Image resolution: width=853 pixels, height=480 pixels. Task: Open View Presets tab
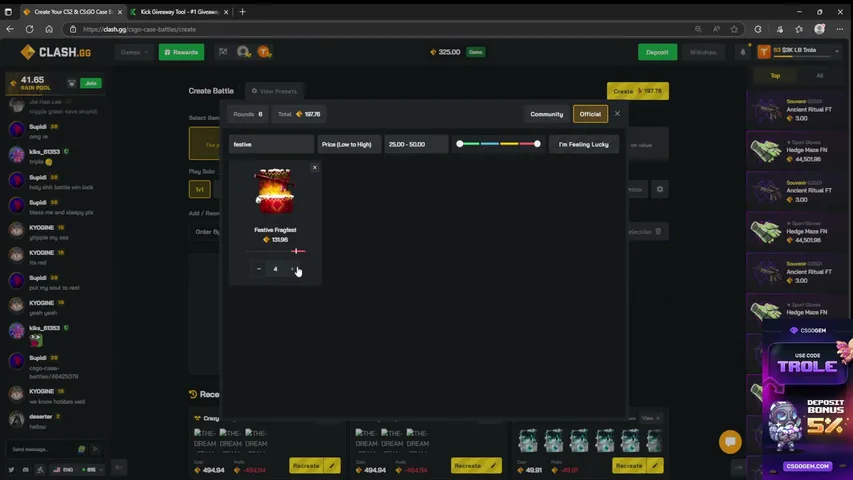275,91
